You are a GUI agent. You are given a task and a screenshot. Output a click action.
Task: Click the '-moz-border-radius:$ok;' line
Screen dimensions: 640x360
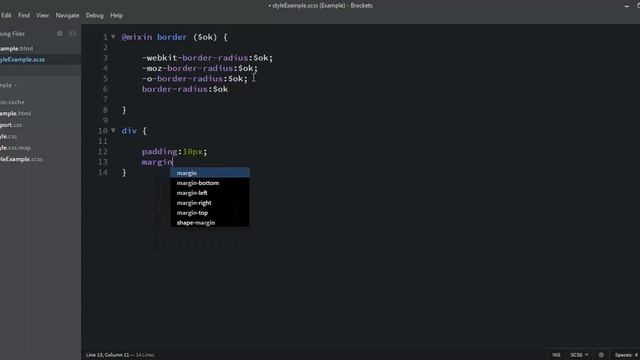coord(200,68)
